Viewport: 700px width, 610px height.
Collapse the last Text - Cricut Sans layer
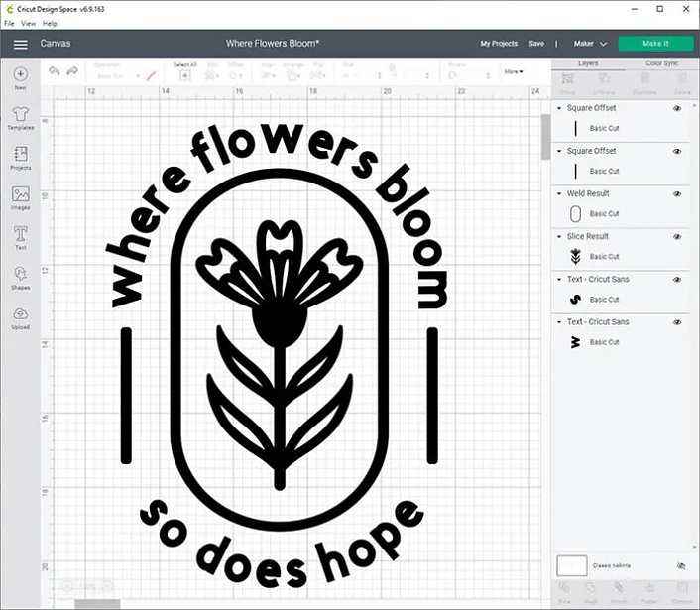(559, 322)
